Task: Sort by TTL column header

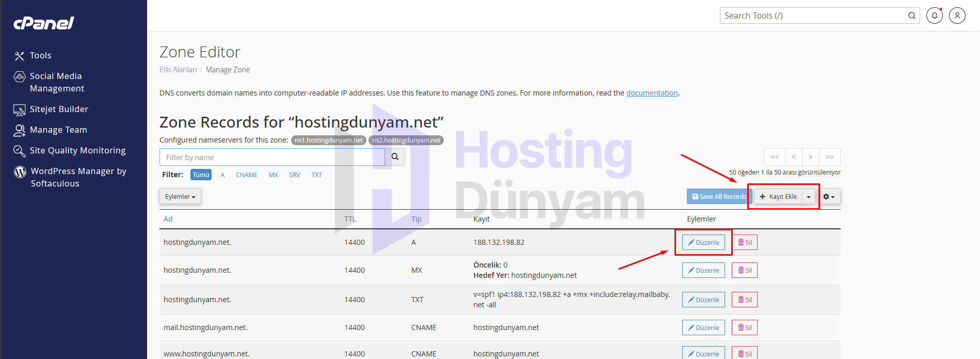Action: (350, 219)
